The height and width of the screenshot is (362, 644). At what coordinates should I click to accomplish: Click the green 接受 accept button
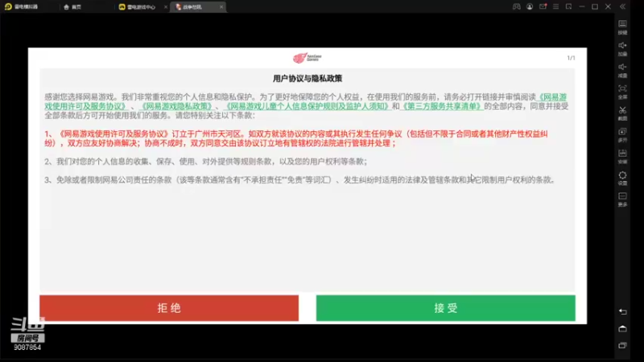446,308
